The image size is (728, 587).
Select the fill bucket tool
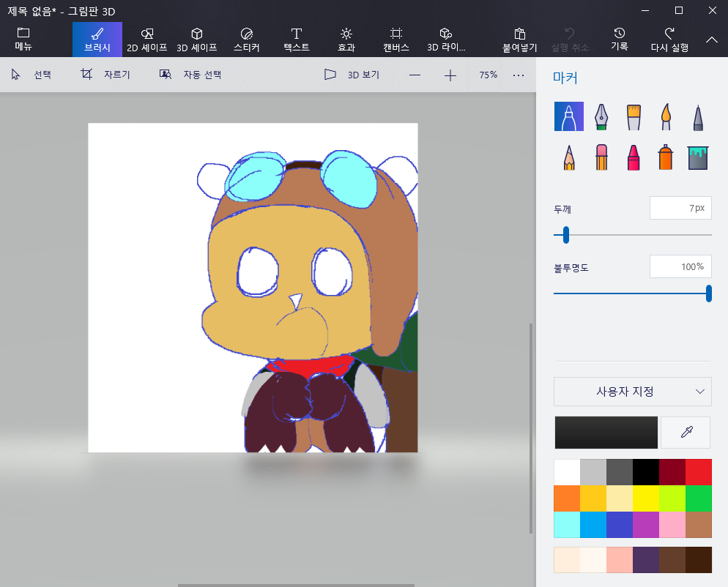point(698,157)
